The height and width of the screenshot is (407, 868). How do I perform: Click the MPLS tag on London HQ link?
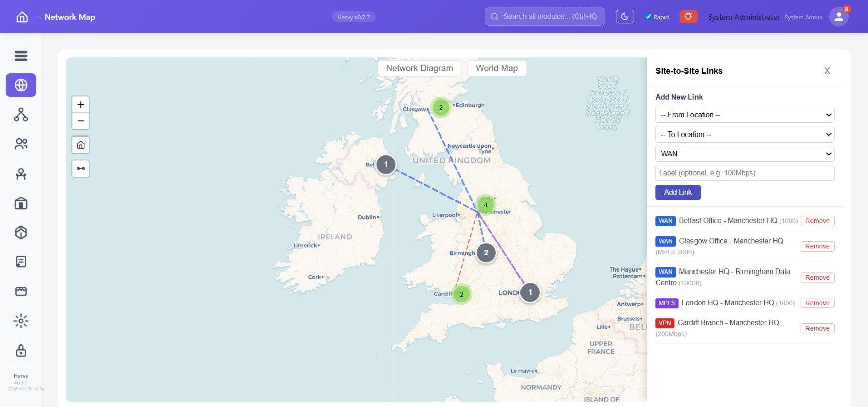tap(666, 303)
